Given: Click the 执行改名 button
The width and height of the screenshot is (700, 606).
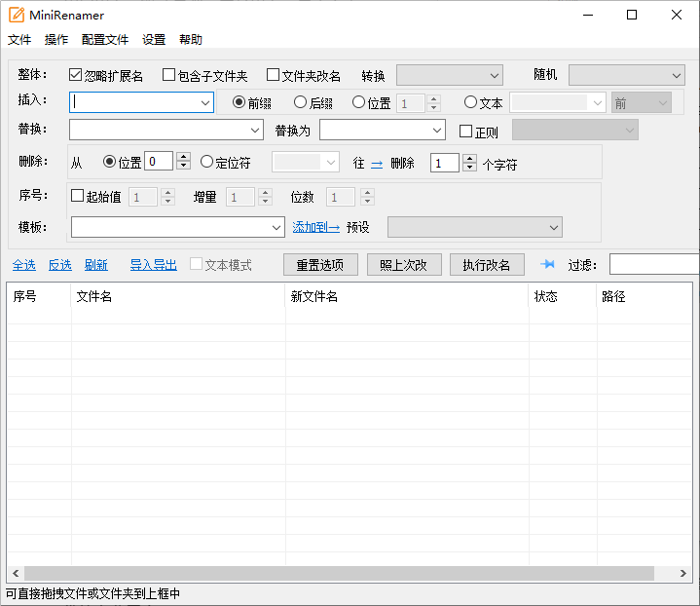Looking at the screenshot, I should point(487,265).
